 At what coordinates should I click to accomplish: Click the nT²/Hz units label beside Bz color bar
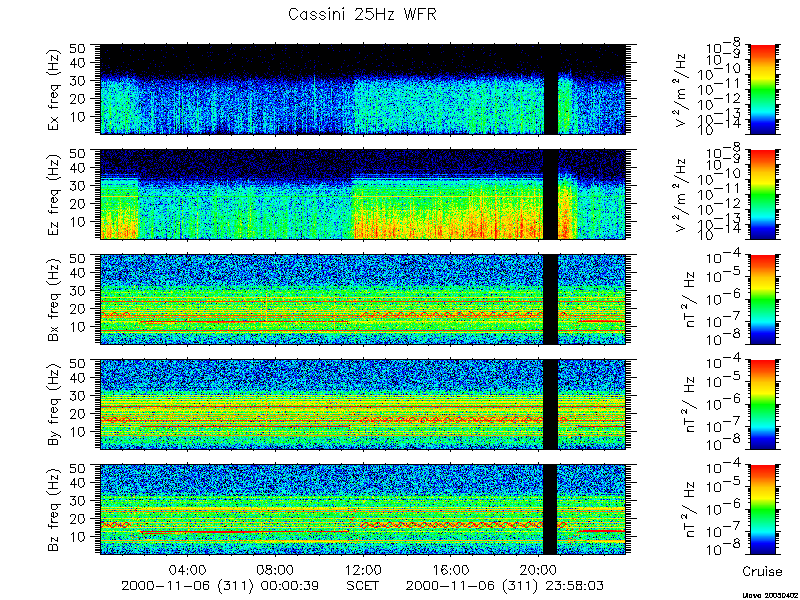pyautogui.click(x=688, y=510)
